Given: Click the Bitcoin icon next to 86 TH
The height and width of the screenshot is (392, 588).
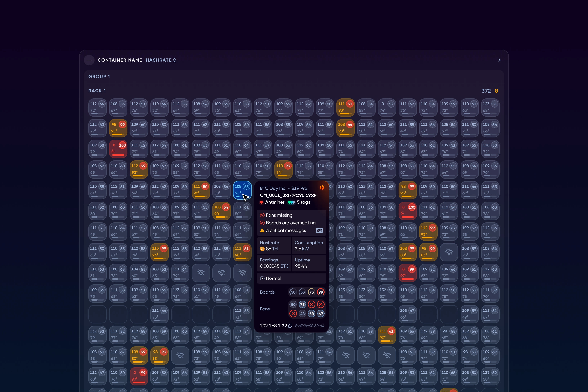Looking at the screenshot, I should [262, 249].
